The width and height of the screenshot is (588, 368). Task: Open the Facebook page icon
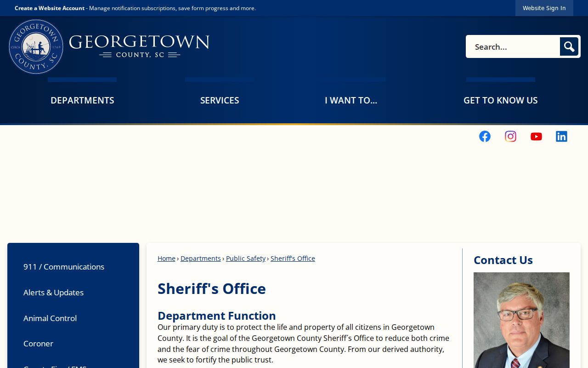[485, 136]
